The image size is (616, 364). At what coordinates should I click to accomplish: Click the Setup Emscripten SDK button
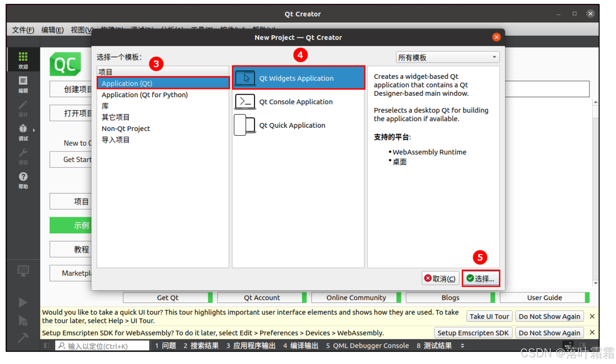click(473, 333)
